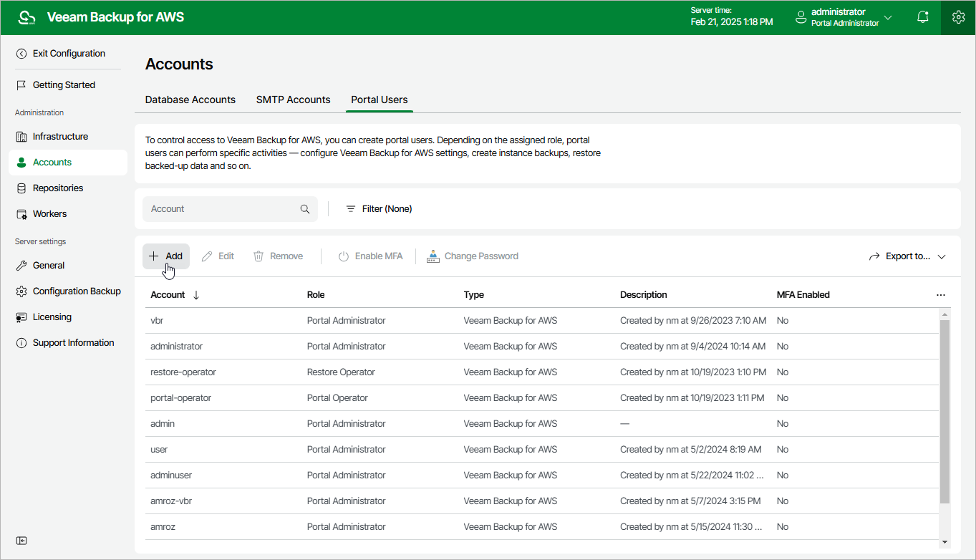The height and width of the screenshot is (560, 976).
Task: Open Infrastructure from the sidebar
Action: [x=60, y=137]
